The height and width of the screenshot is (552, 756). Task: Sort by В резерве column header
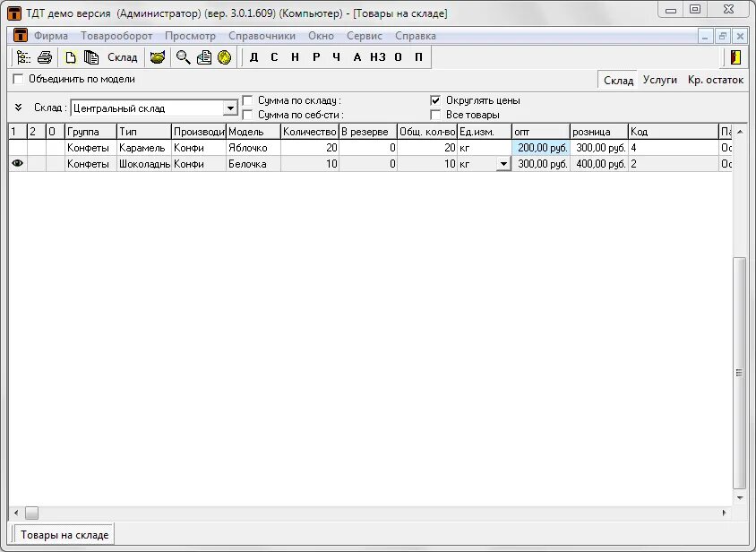pyautogui.click(x=368, y=132)
